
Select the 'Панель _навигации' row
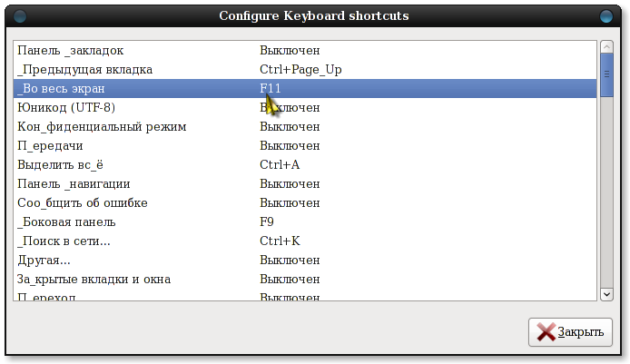click(x=305, y=184)
